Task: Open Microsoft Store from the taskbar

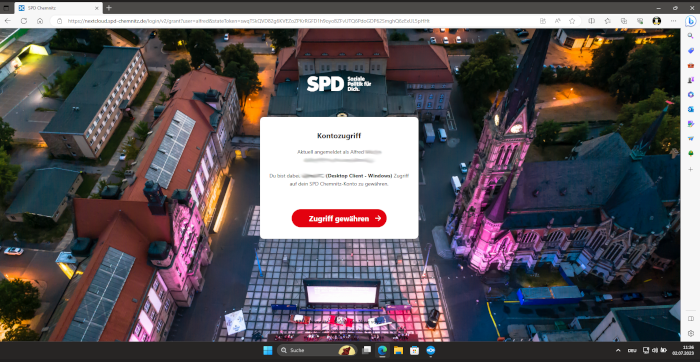Action: point(414,350)
